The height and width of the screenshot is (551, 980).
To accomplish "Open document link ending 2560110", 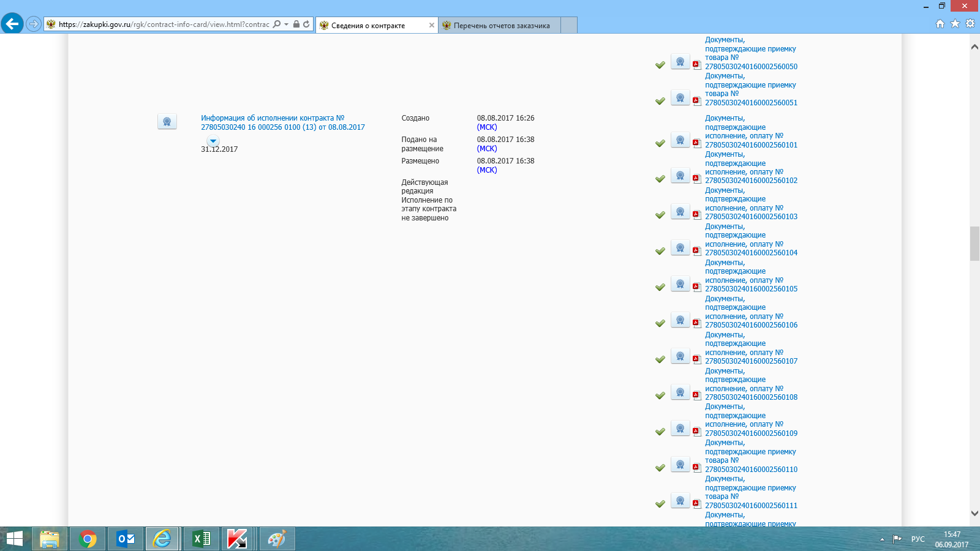I will pos(751,456).
